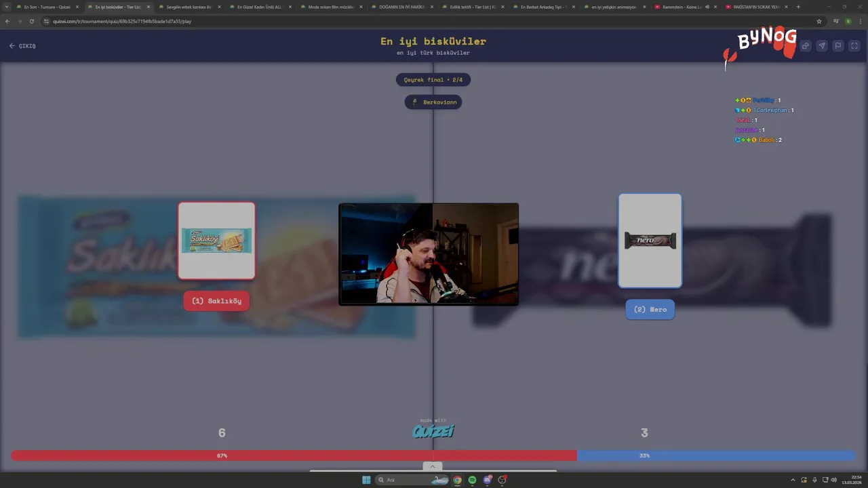Screen dimensions: 868x488
Task: Open the tab search dropdown arrow
Action: coord(6,7)
